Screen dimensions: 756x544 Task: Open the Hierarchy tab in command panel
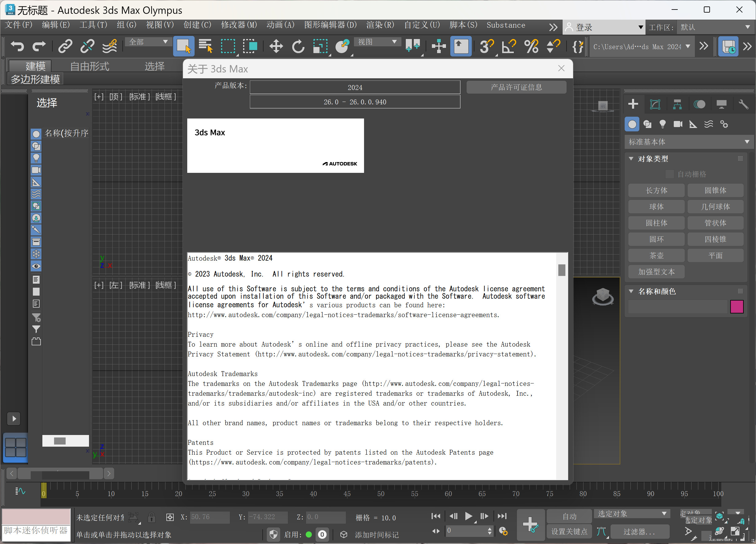(x=677, y=104)
